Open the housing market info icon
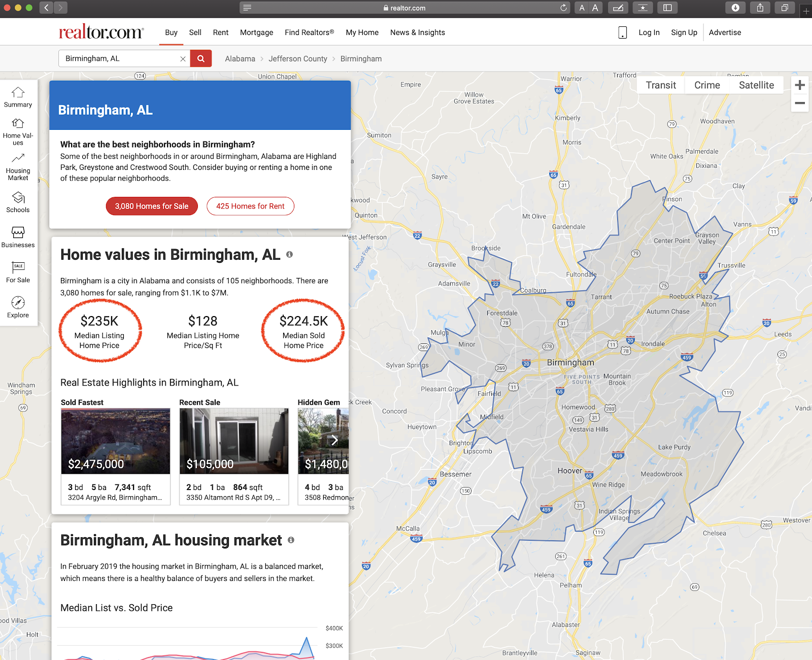The image size is (812, 660). (x=291, y=540)
